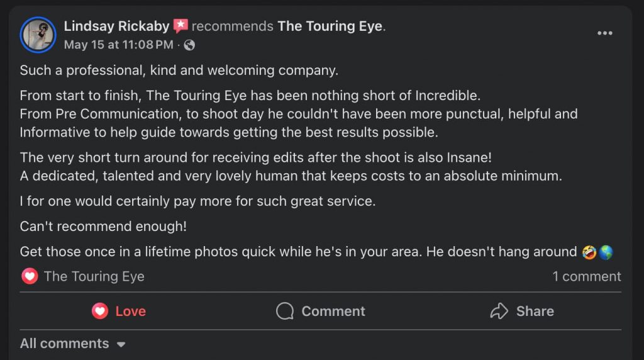This screenshot has height=360, width=644.
Task: Open Lindsay Rickaby's profile picture
Action: pos(38,35)
